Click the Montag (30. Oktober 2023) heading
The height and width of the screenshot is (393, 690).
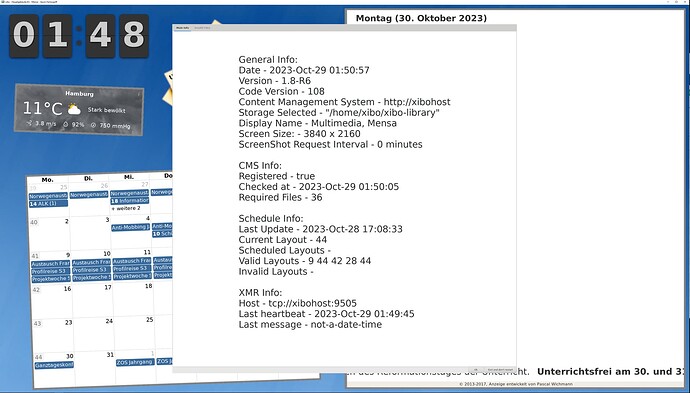(x=421, y=18)
